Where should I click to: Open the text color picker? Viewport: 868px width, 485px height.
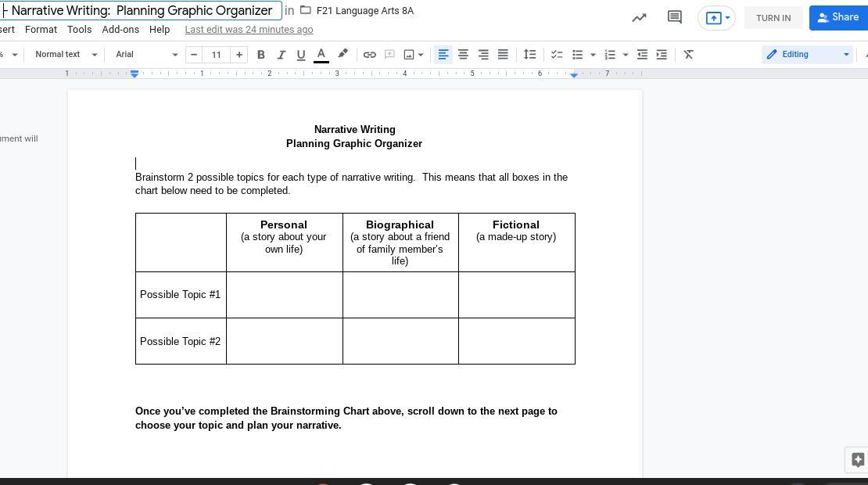(321, 54)
